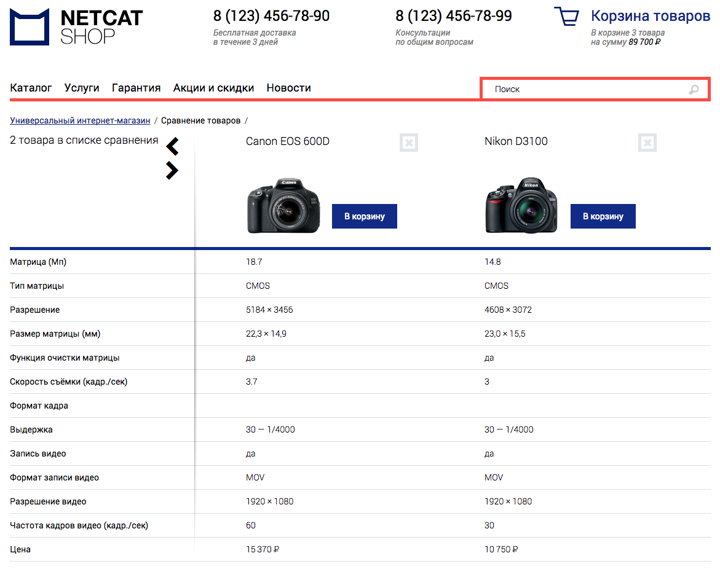Click the Nikon resolution 4608 × 3072
The image size is (720, 588).
point(508,310)
